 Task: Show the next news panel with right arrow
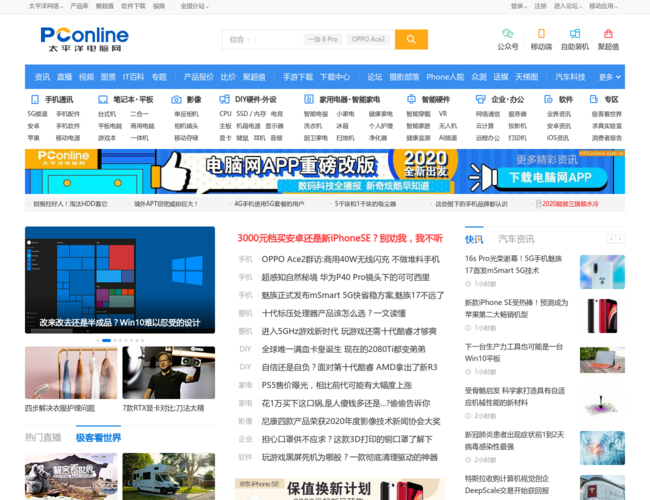point(620,239)
